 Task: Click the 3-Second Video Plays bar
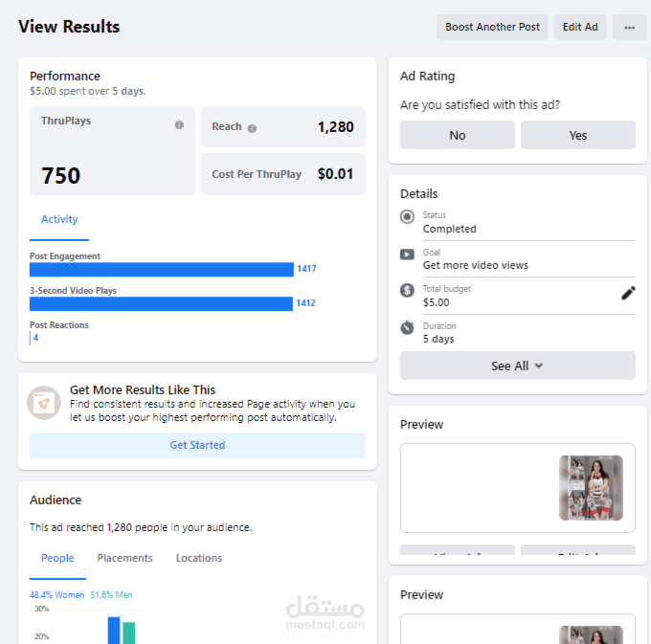point(161,304)
